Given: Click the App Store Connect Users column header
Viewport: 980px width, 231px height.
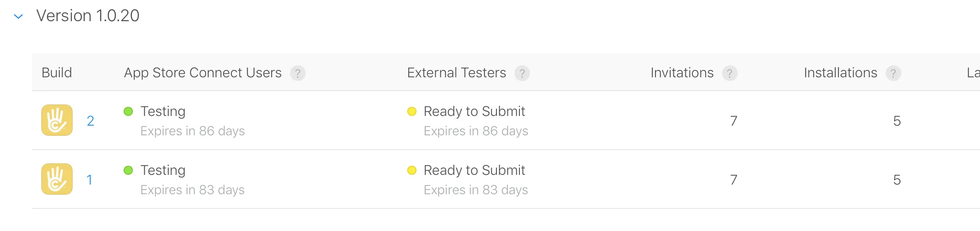Looking at the screenshot, I should [202, 73].
